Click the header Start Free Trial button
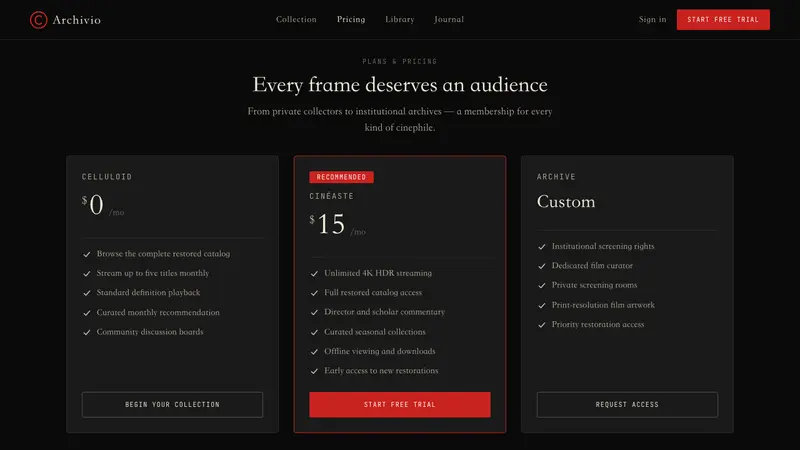 point(723,19)
